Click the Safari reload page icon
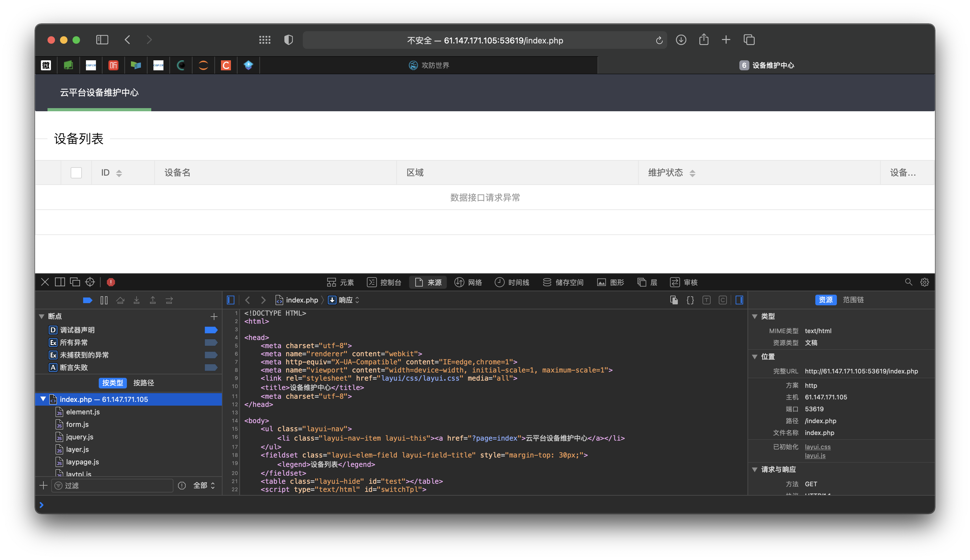This screenshot has height=560, width=970. pos(659,40)
